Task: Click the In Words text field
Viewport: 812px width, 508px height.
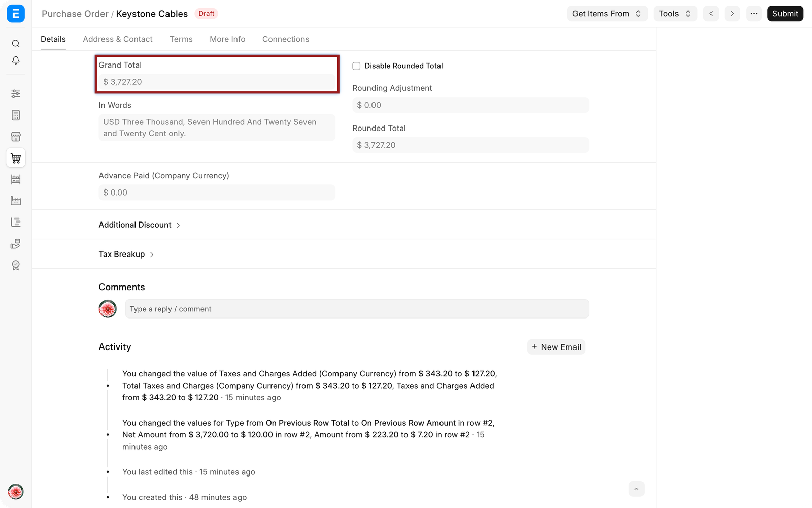Action: 217,128
